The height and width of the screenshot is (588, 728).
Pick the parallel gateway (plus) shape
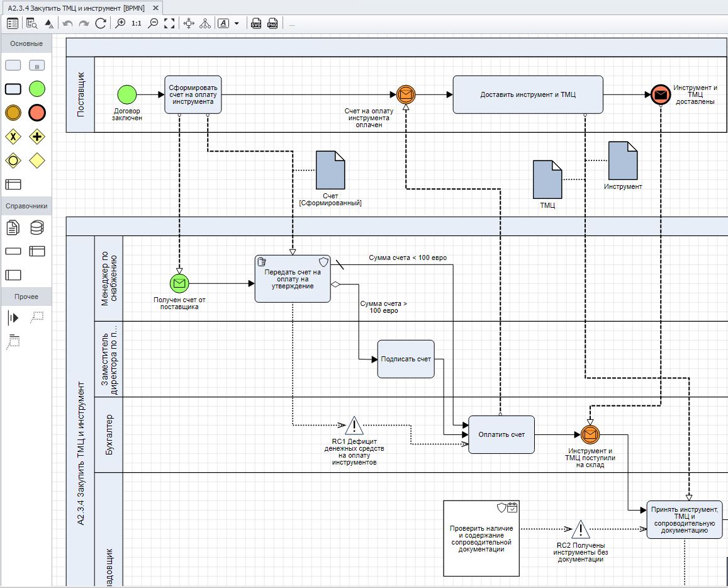38,137
